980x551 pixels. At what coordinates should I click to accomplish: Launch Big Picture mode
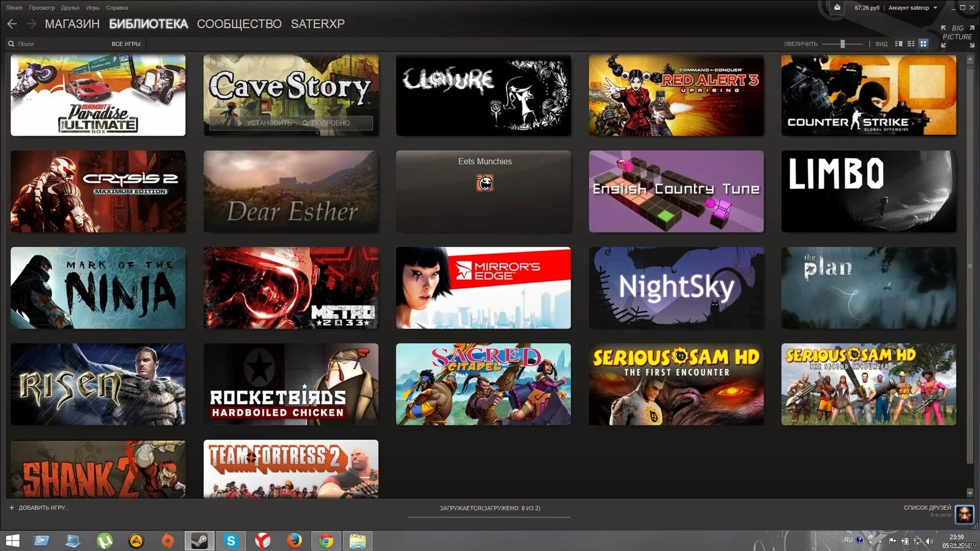(957, 36)
